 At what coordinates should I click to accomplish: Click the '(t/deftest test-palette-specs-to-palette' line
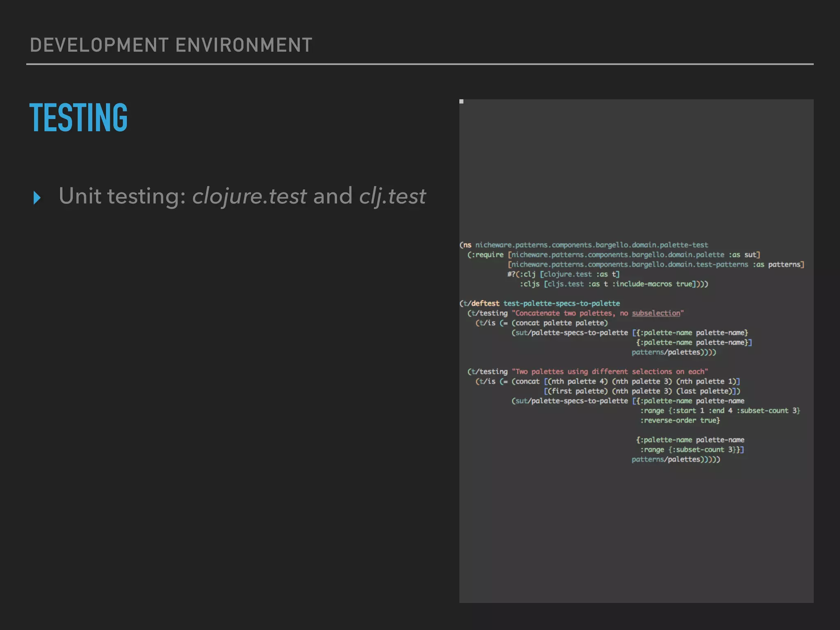pos(540,304)
